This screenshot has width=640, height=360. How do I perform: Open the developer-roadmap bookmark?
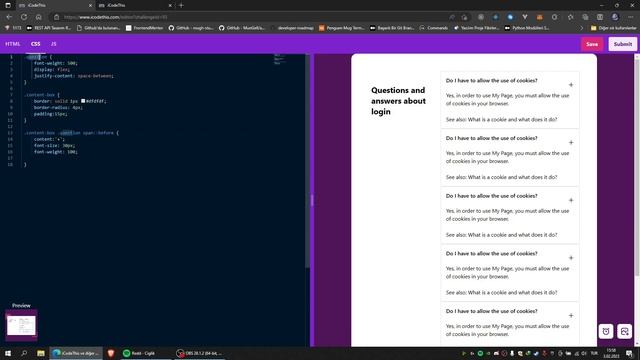[292, 28]
